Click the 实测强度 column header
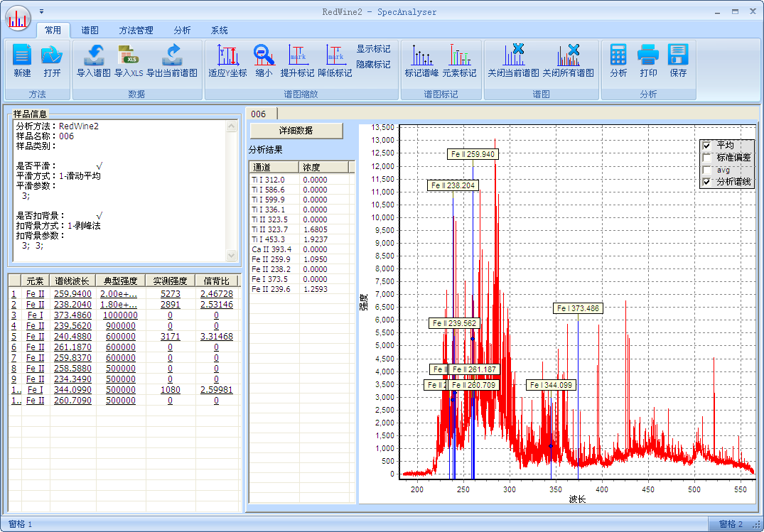This screenshot has width=764, height=532. click(171, 281)
